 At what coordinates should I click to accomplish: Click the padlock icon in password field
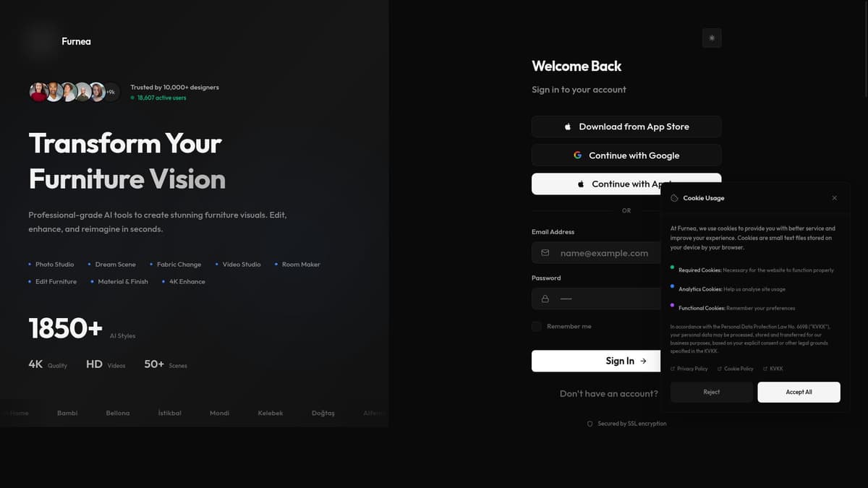545,299
